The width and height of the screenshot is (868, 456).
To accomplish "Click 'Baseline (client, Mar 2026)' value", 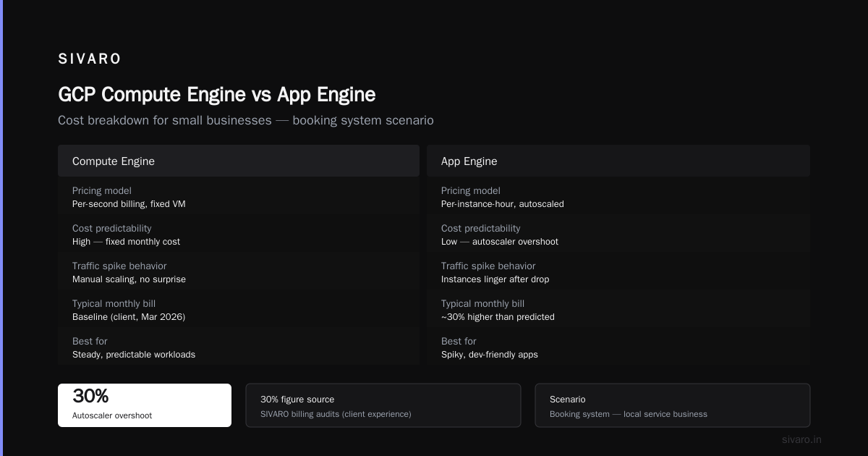I will 129,317.
